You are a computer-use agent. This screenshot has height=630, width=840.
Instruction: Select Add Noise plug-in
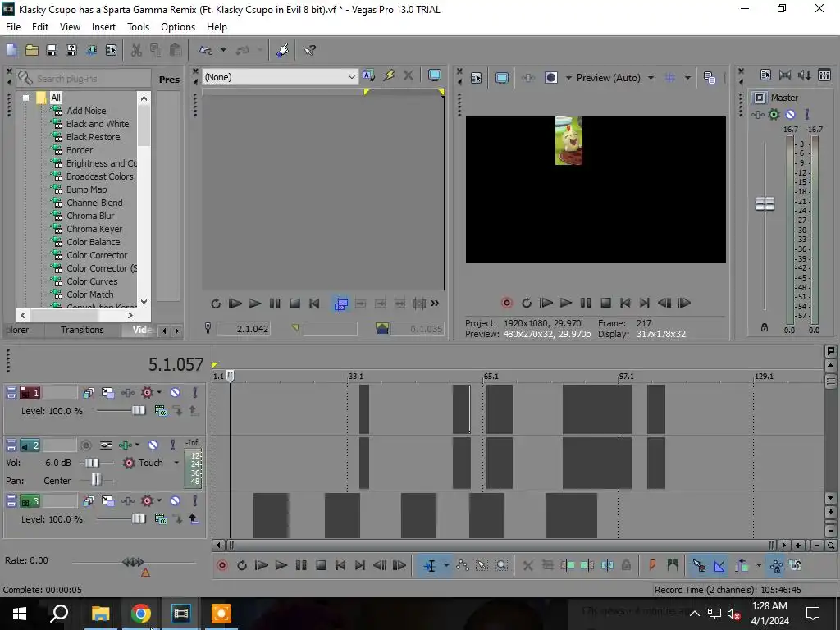point(85,111)
